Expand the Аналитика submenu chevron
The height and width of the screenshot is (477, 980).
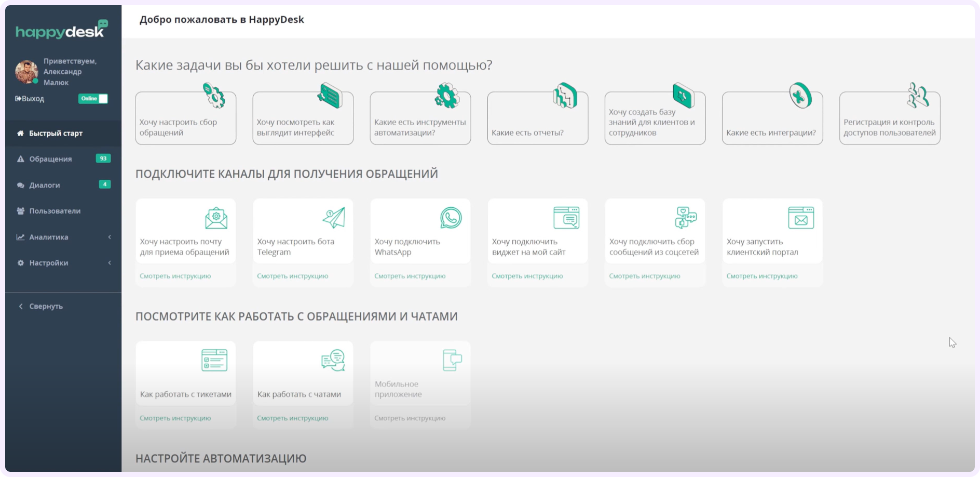tap(110, 236)
